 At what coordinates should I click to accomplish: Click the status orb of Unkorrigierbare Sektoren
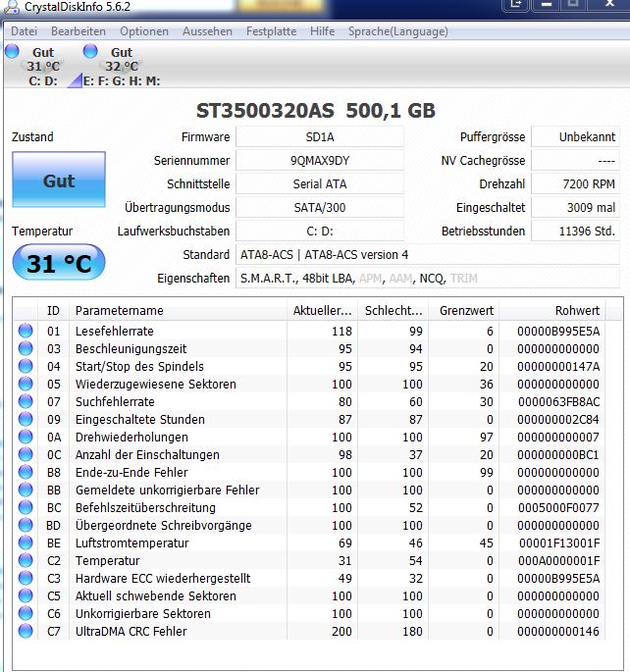coord(26,613)
